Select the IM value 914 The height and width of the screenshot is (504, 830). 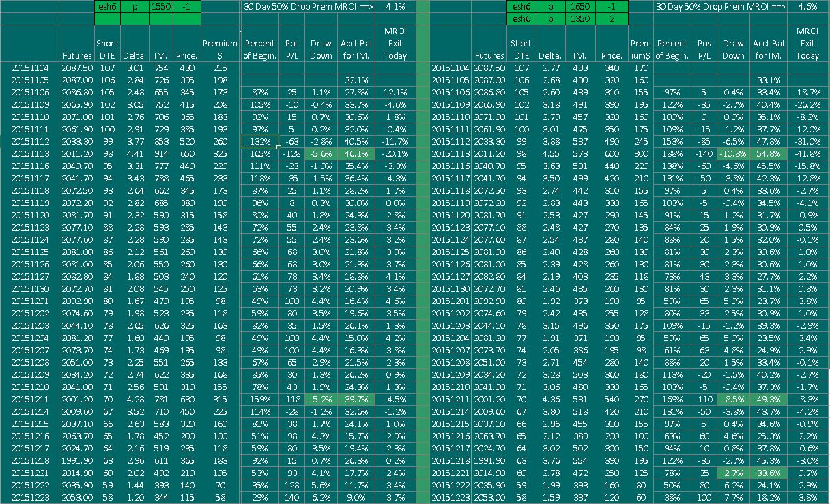159,154
